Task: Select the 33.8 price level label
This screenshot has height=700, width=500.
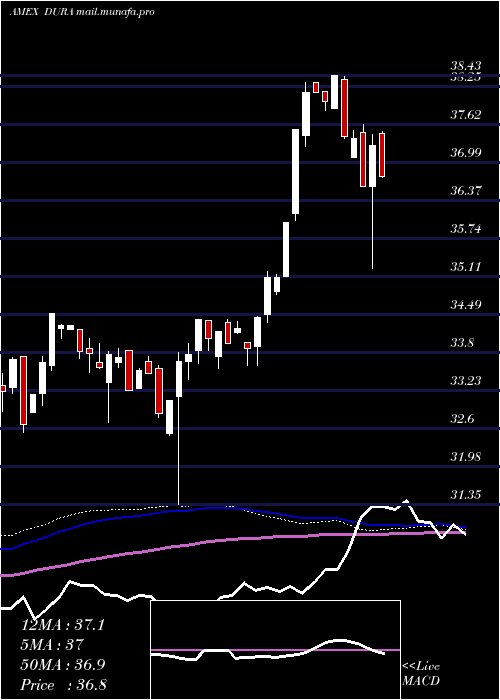Action: click(x=463, y=343)
